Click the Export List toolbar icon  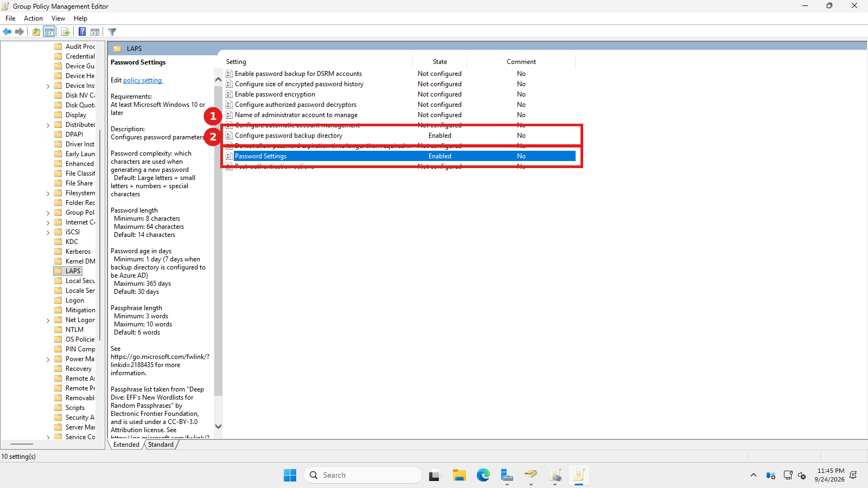point(65,31)
